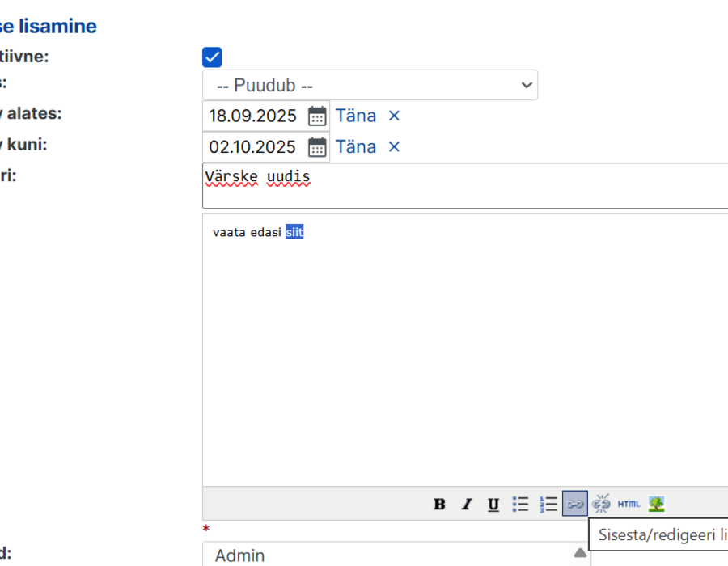The width and height of the screenshot is (728, 566).
Task: Open the "-- Puudub --" dropdown
Action: click(370, 85)
